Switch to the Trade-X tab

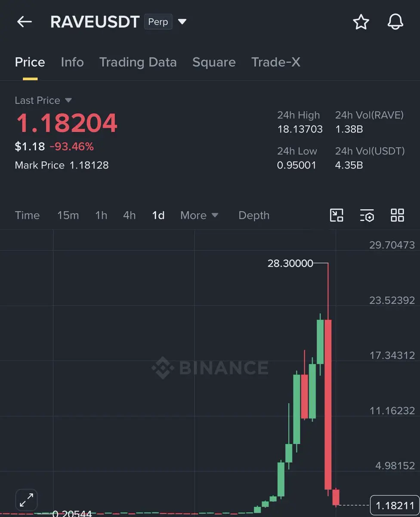tap(276, 62)
